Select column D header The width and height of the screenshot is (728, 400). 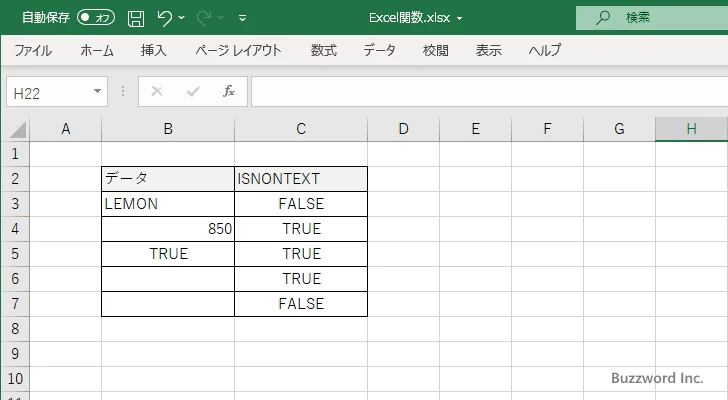[x=403, y=129]
